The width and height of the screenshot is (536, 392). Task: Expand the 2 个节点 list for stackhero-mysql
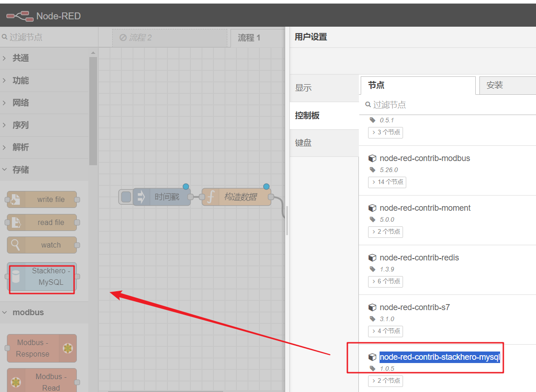(x=385, y=380)
